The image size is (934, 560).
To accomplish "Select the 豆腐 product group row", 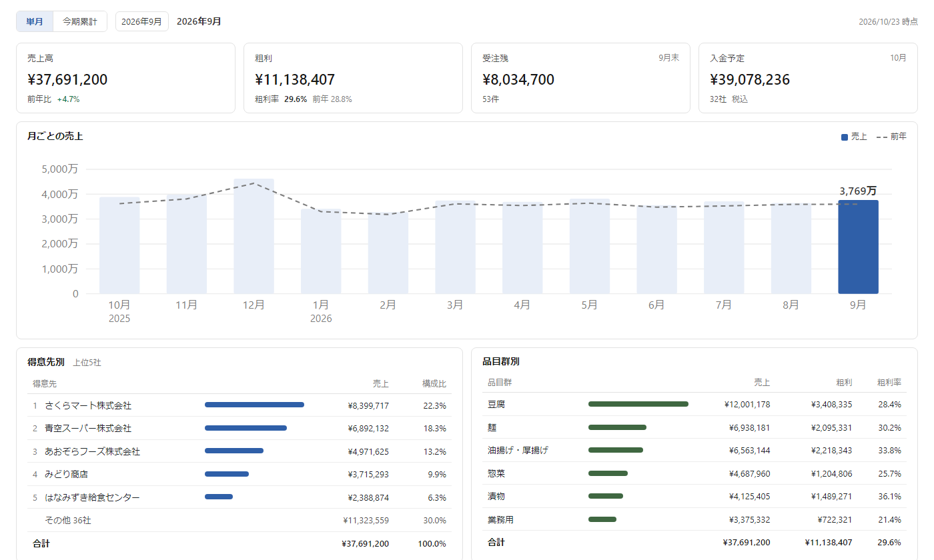I will click(694, 404).
